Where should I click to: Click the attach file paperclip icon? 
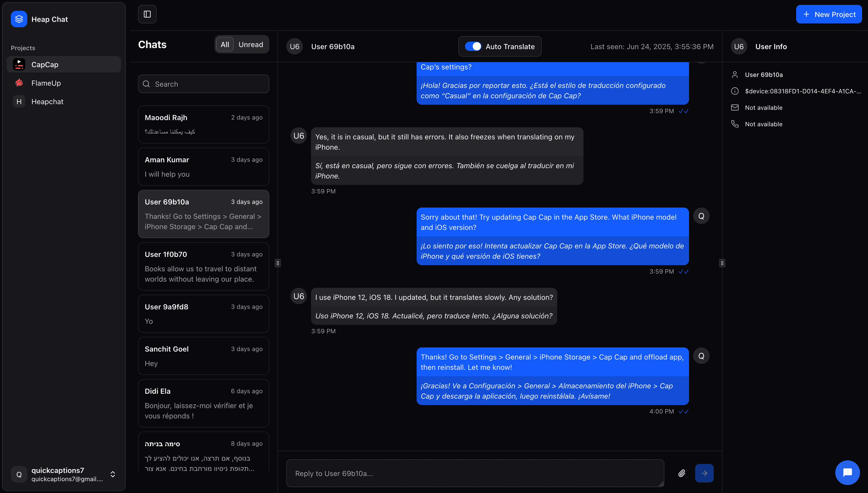coord(682,473)
